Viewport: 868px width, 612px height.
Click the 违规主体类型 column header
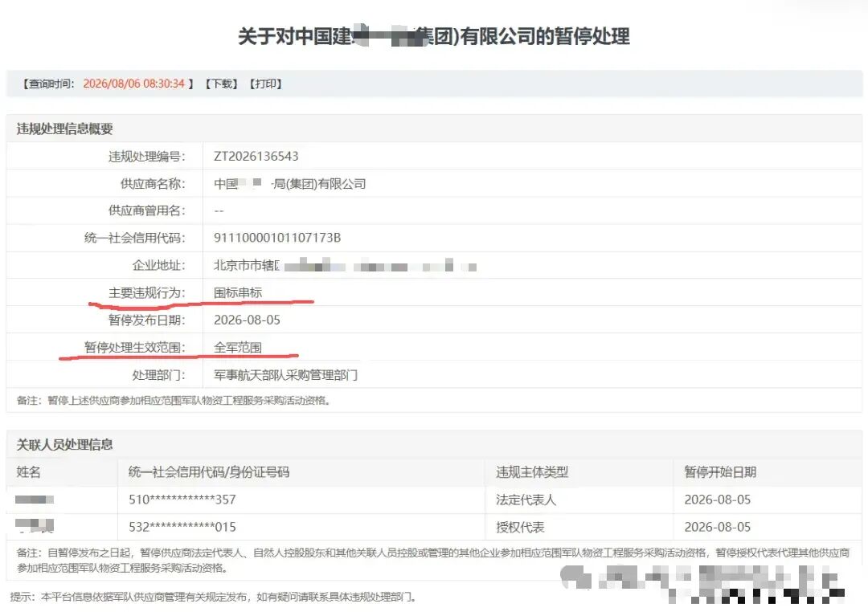click(x=532, y=472)
